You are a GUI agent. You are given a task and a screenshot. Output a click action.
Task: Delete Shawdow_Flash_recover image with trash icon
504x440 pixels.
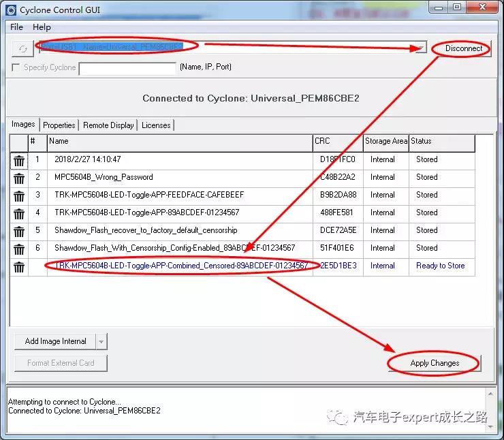(19, 231)
